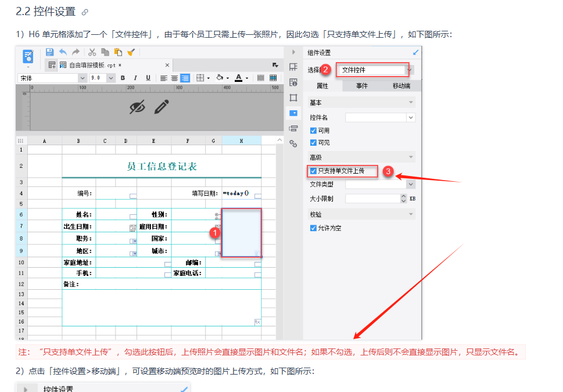Click the Copy icon
Viewport: 563px width, 392px height.
click(105, 52)
